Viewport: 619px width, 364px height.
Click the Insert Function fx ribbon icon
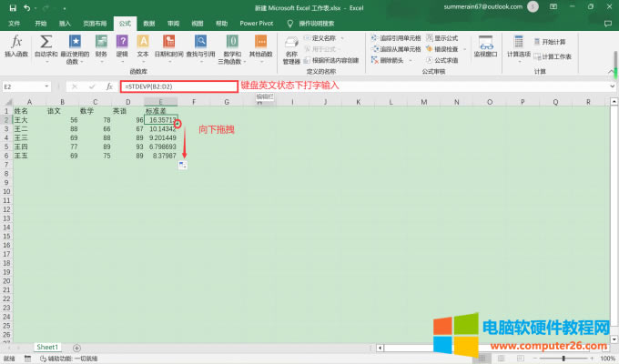coord(16,47)
